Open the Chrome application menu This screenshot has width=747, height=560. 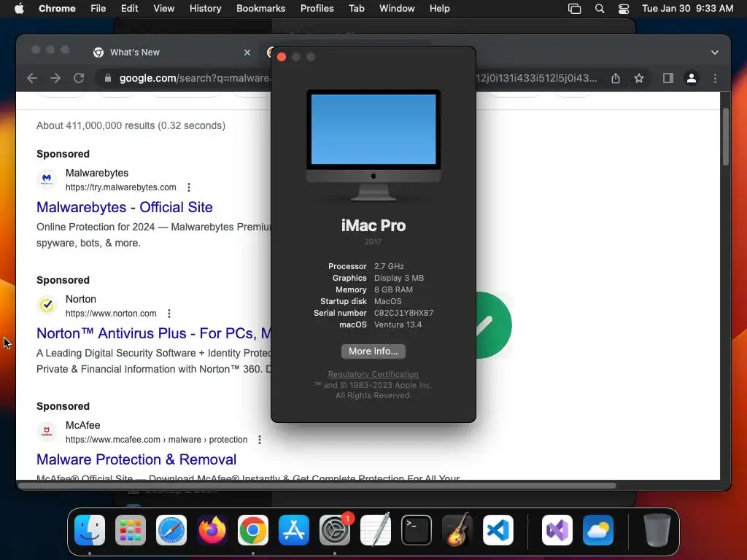57,9
